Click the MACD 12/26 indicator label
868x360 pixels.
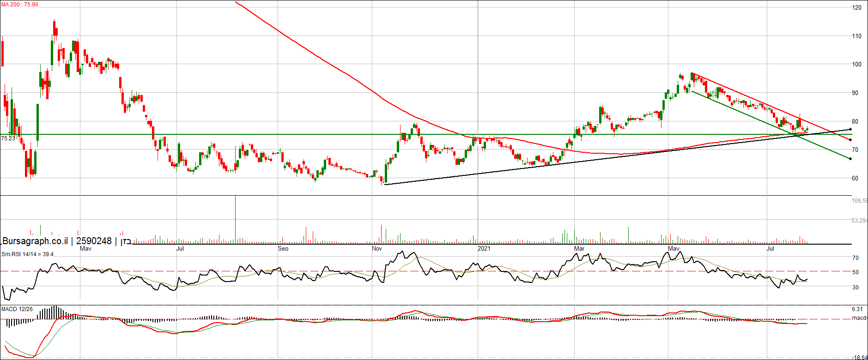tap(17, 309)
